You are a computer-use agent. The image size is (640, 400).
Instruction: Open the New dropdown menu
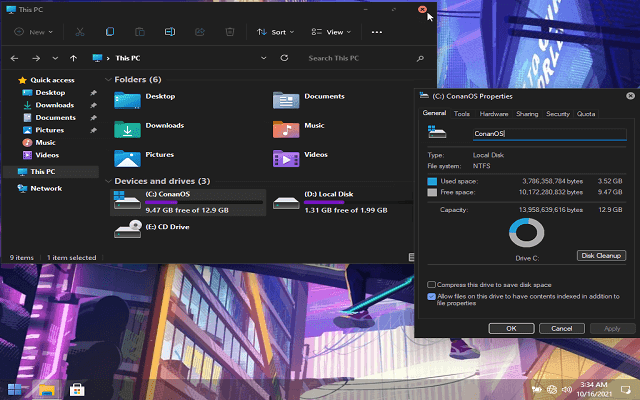(34, 32)
